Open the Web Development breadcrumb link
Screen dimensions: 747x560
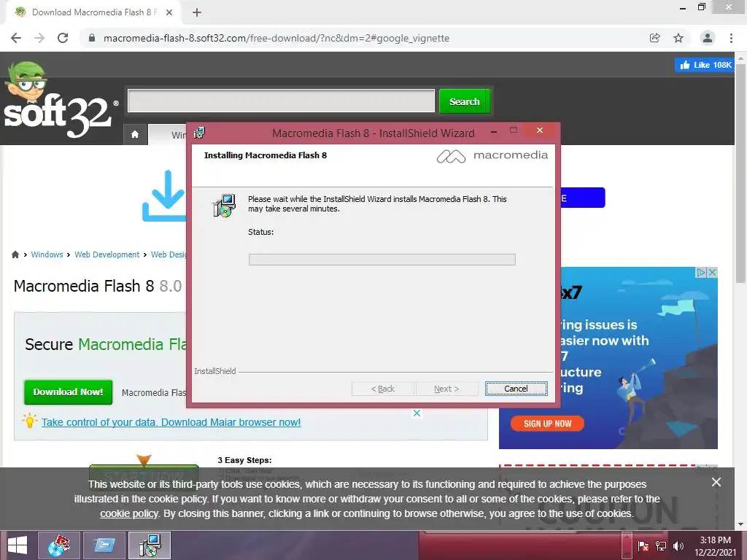(x=107, y=254)
